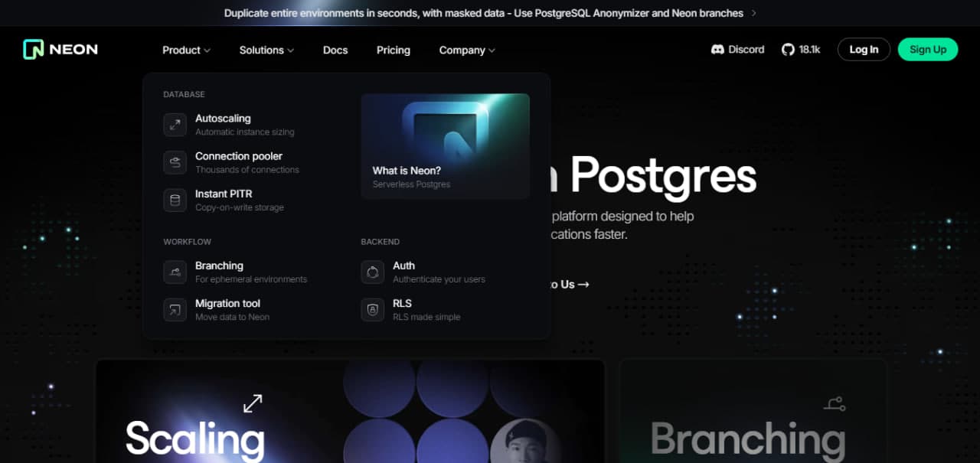The image size is (980, 463).
Task: Click the Connection pooler icon
Action: (175, 162)
